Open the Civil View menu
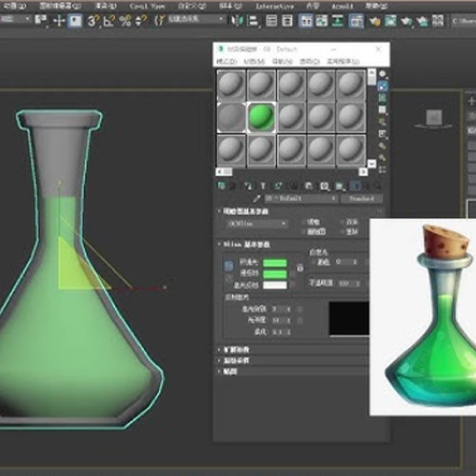476x476 pixels. pos(147,6)
